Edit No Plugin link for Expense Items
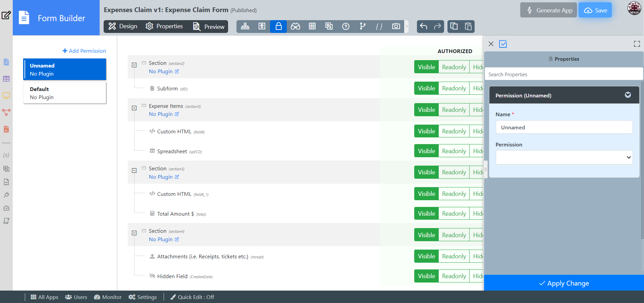 (x=164, y=114)
